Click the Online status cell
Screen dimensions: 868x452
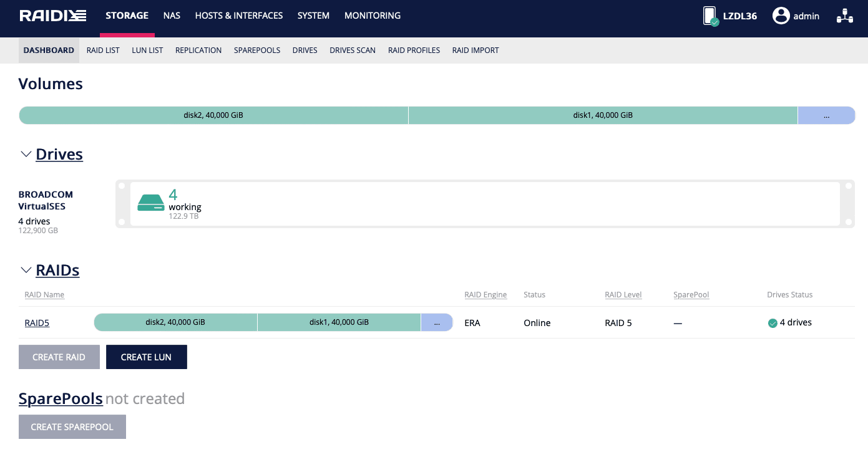(x=537, y=323)
